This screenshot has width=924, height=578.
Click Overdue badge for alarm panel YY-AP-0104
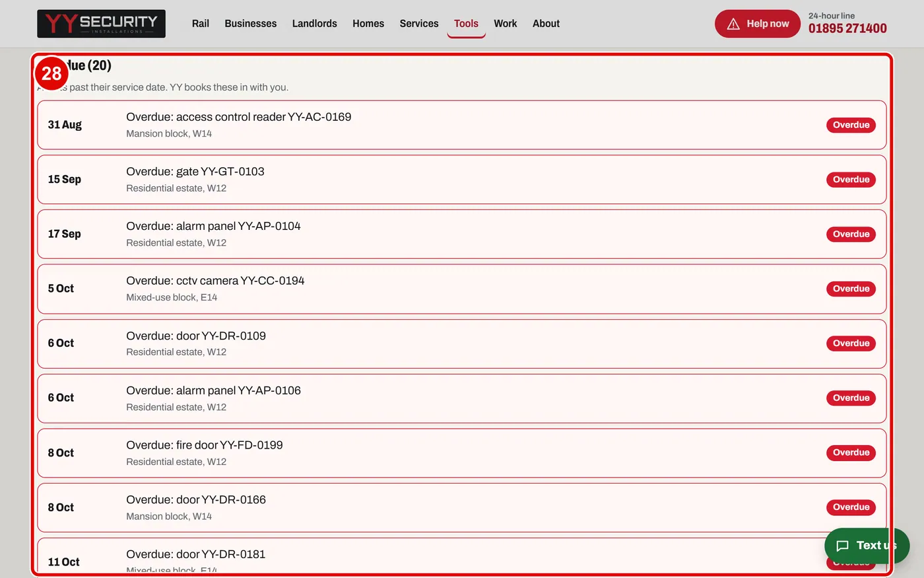[x=851, y=234]
